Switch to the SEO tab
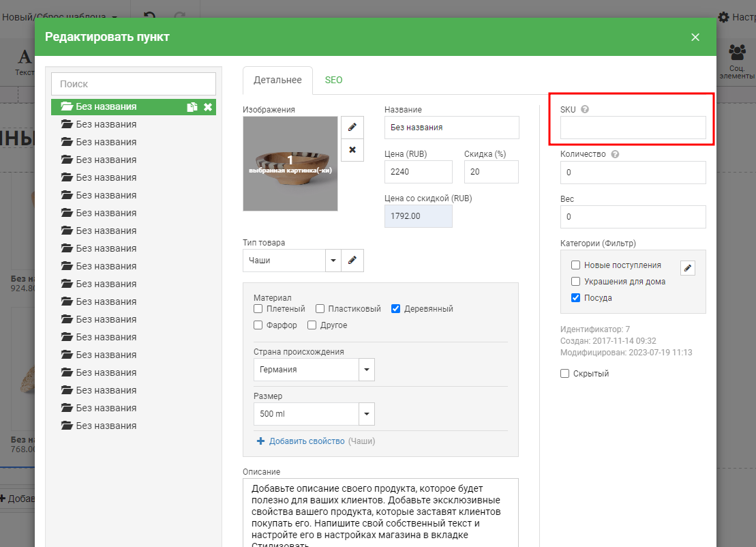756x547 pixels. pos(333,80)
